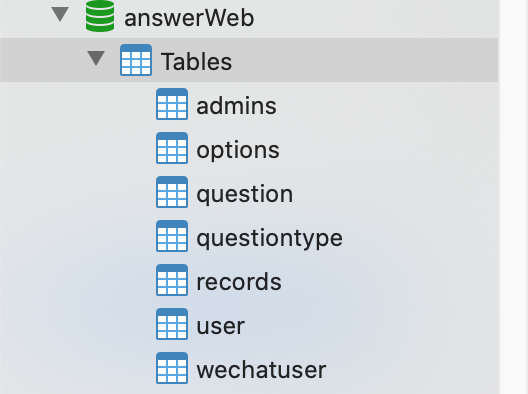Select the wechatuser table name
Viewport: 528px width, 394px height.
click(x=261, y=370)
